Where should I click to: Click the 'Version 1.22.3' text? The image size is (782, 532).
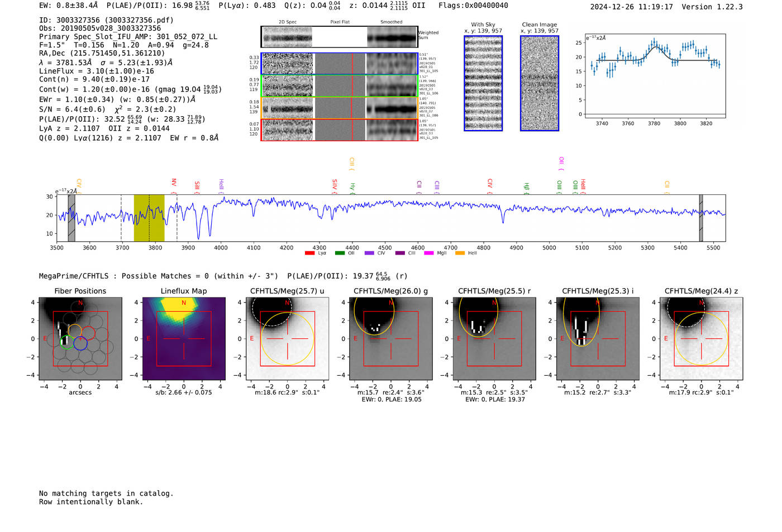[712, 7]
